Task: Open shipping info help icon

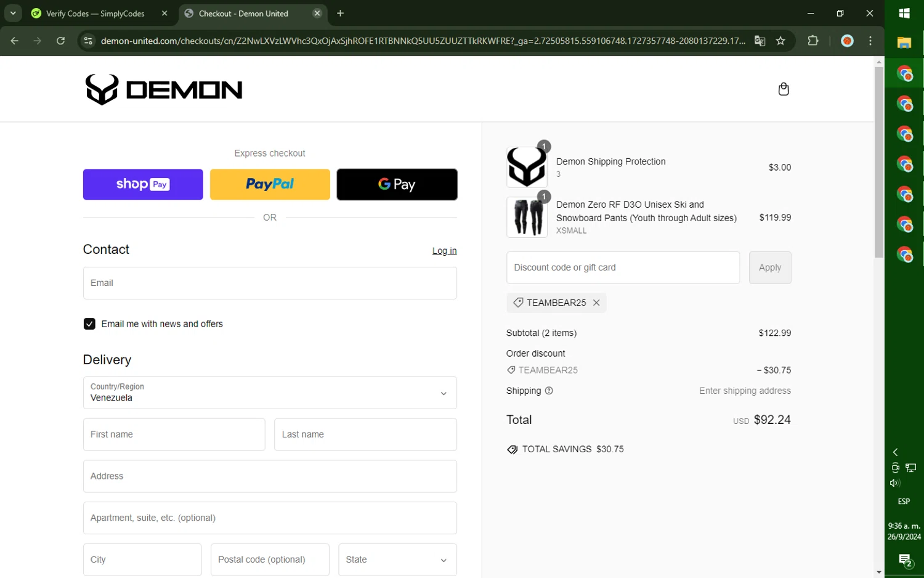Action: [549, 391]
